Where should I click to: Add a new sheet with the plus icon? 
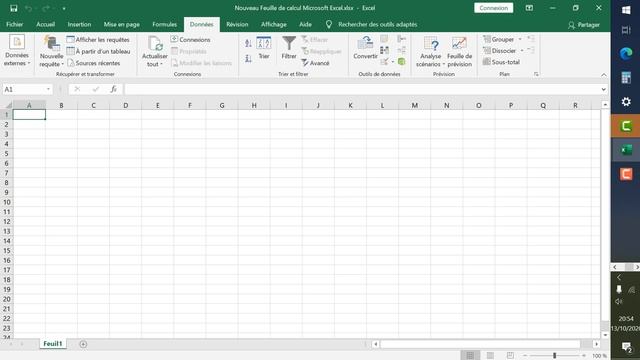point(83,344)
